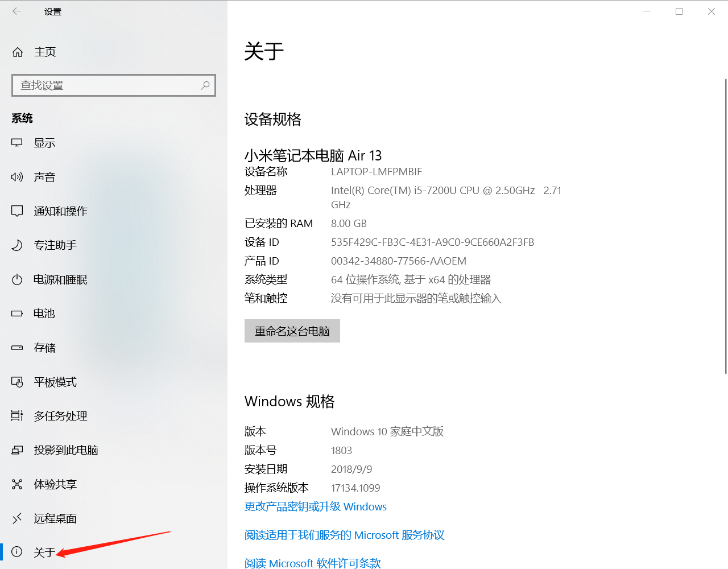Click the vertical scrollbar on the right
The width and height of the screenshot is (728, 569).
[x=725, y=228]
